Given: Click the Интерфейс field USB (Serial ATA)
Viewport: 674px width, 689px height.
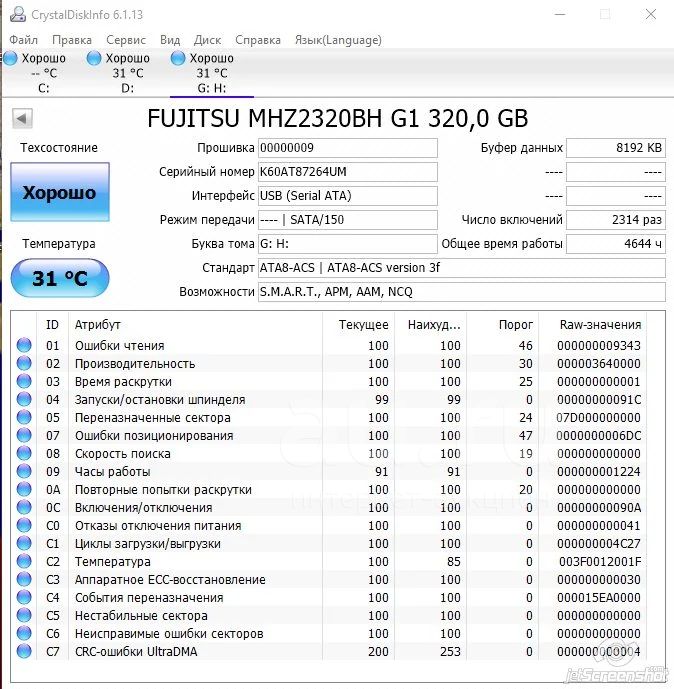Looking at the screenshot, I should (x=348, y=196).
